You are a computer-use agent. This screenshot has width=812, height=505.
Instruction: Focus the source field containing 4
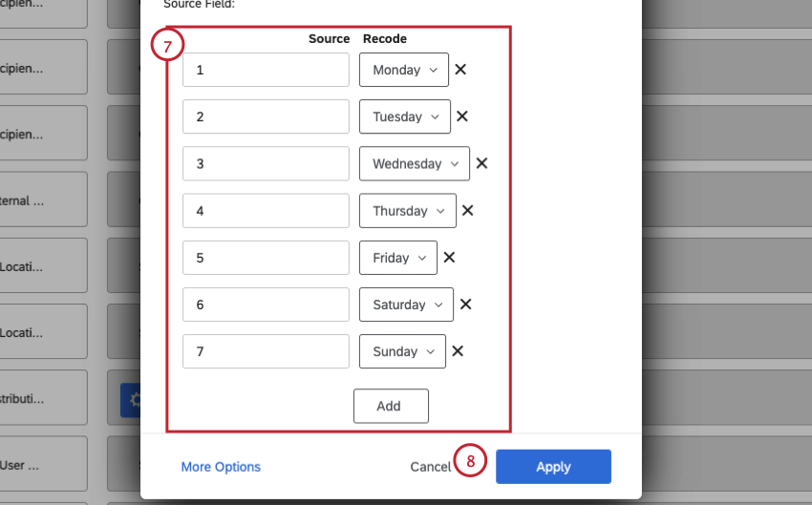point(266,211)
